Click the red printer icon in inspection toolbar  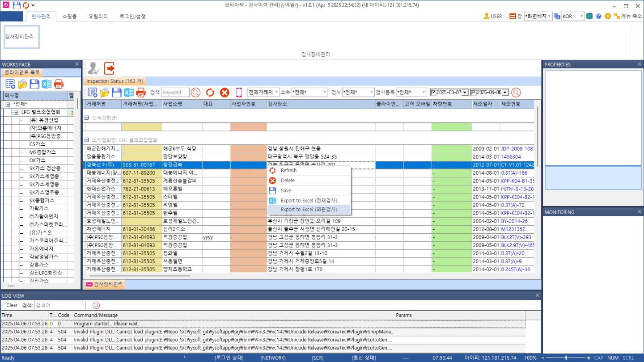[141, 93]
